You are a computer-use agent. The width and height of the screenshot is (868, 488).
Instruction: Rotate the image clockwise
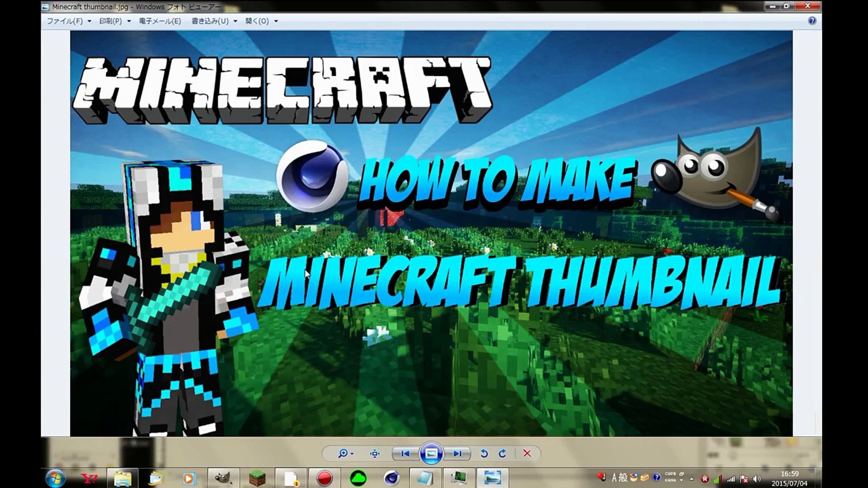pyautogui.click(x=502, y=453)
